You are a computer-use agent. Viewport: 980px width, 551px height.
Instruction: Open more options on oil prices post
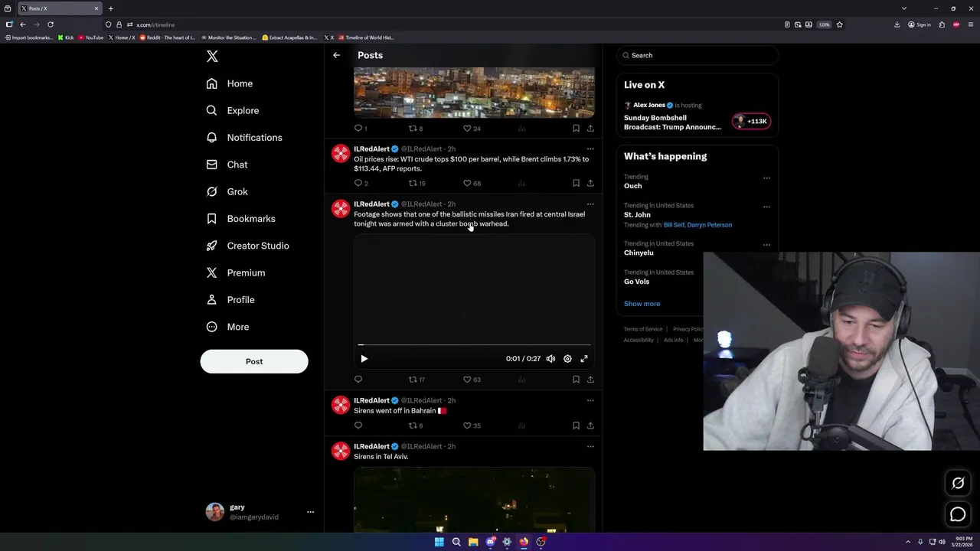tap(590, 149)
